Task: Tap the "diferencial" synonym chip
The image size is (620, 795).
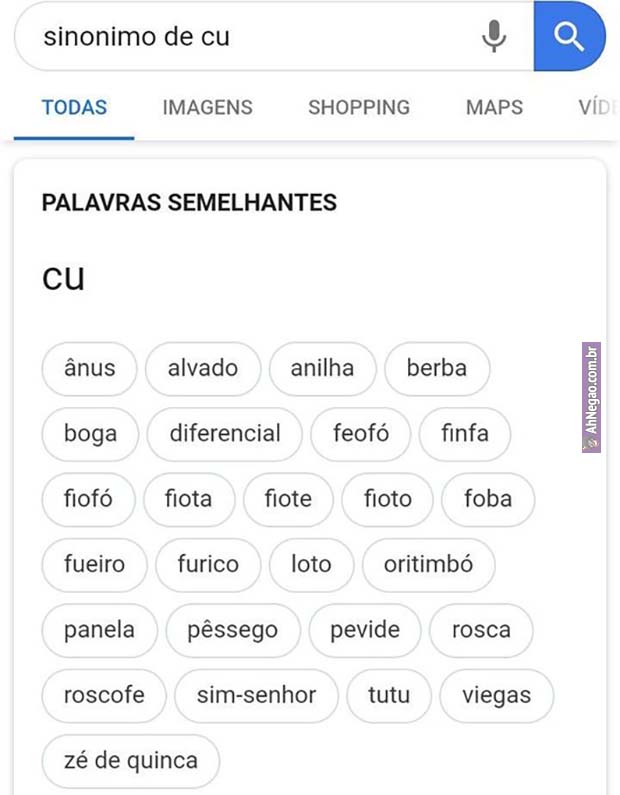Action: (x=225, y=434)
